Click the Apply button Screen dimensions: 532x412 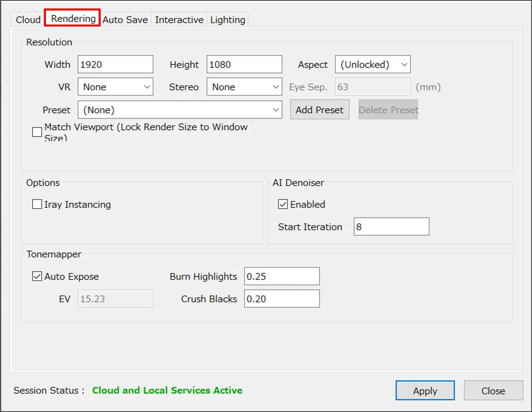tap(425, 391)
